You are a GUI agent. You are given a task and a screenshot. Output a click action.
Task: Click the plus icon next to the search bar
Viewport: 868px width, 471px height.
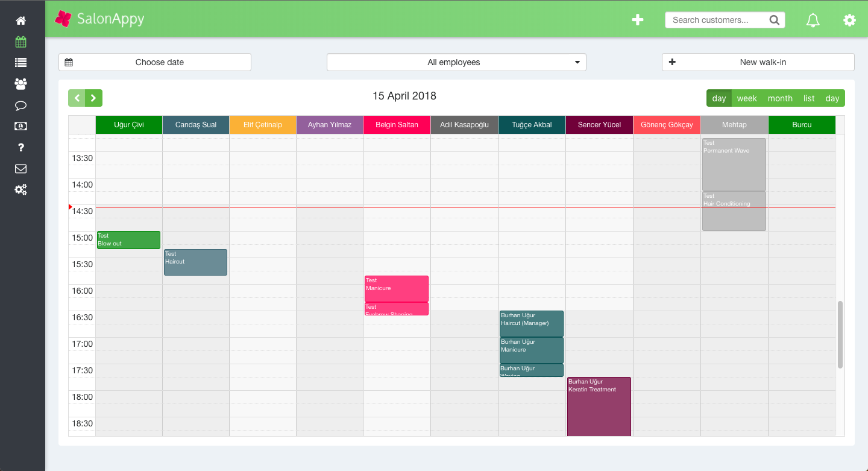pos(637,20)
